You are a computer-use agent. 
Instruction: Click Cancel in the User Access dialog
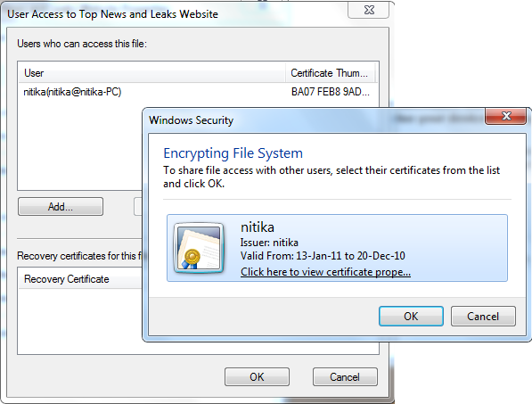click(x=345, y=377)
